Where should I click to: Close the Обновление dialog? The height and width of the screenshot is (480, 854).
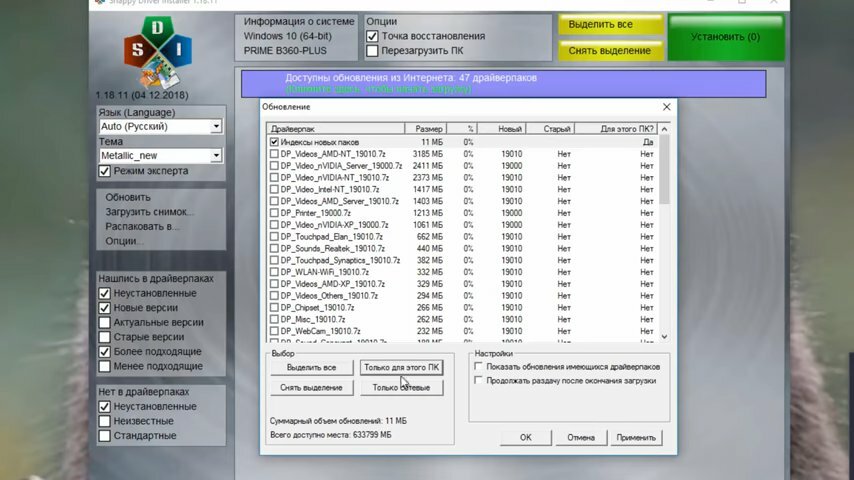(667, 107)
